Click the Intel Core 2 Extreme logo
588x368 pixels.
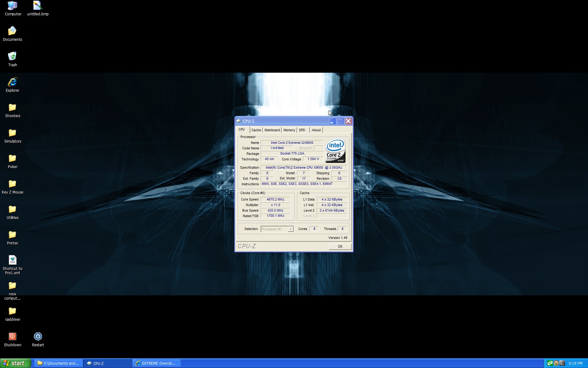(x=335, y=151)
